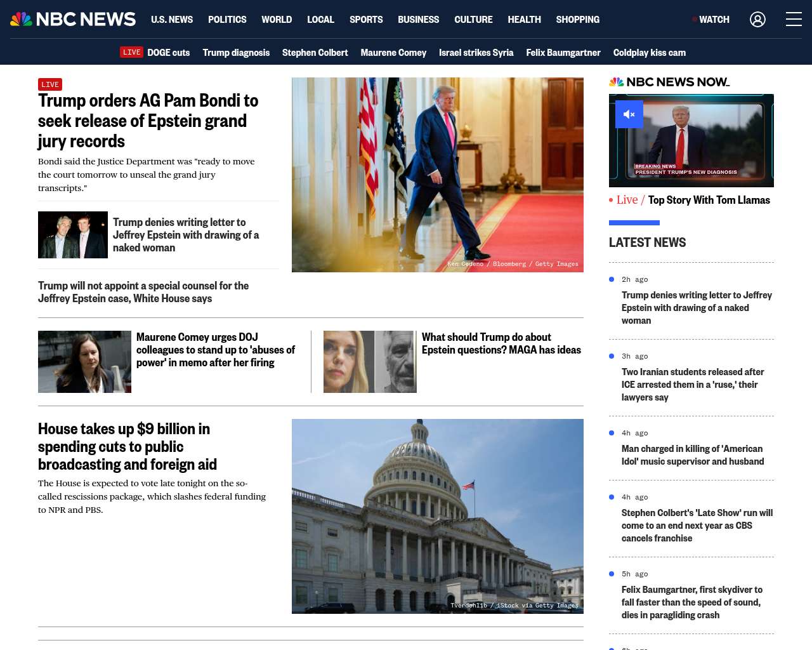Open the MAGA has ideas Epstein story
Screen dimensions: 812x650
[x=501, y=343]
